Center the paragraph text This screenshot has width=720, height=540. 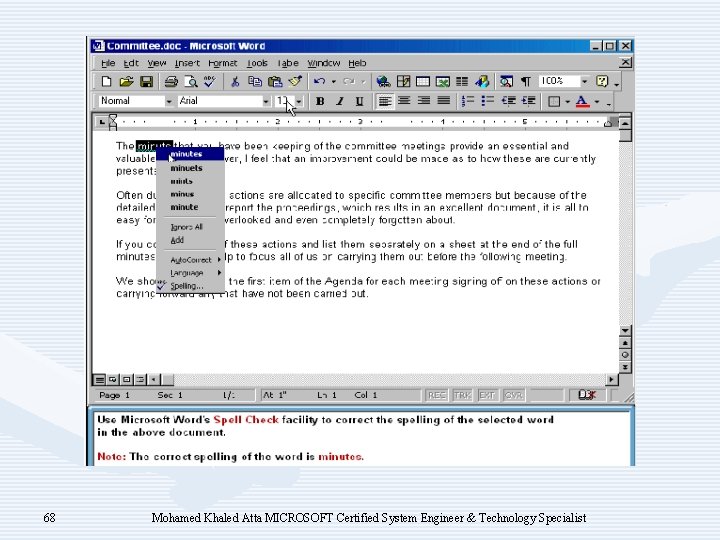coord(404,101)
